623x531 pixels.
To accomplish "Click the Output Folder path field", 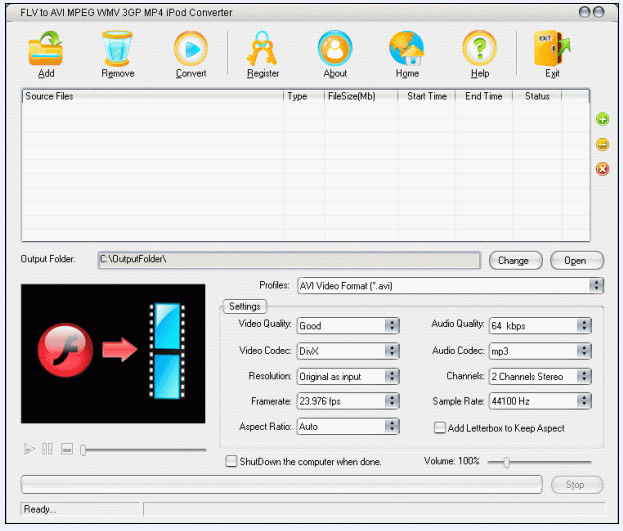I will [289, 260].
